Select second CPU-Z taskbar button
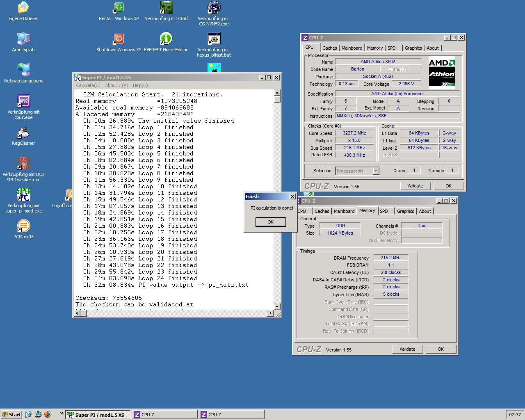 pos(231,415)
